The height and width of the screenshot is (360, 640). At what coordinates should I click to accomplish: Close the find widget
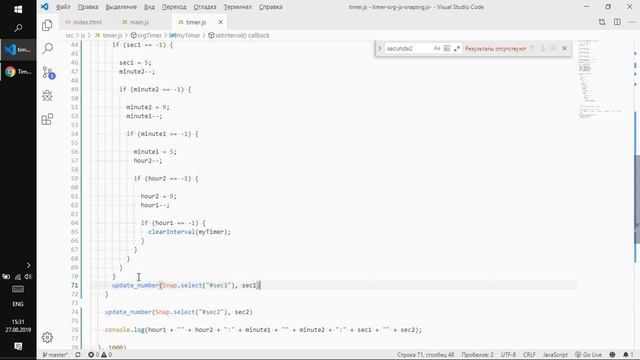pyautogui.click(x=564, y=49)
